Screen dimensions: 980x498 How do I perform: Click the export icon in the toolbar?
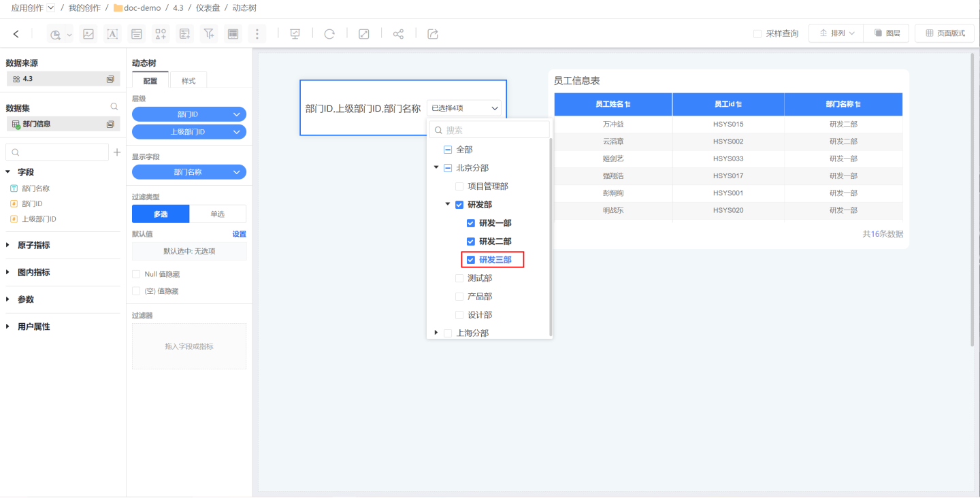(x=433, y=34)
